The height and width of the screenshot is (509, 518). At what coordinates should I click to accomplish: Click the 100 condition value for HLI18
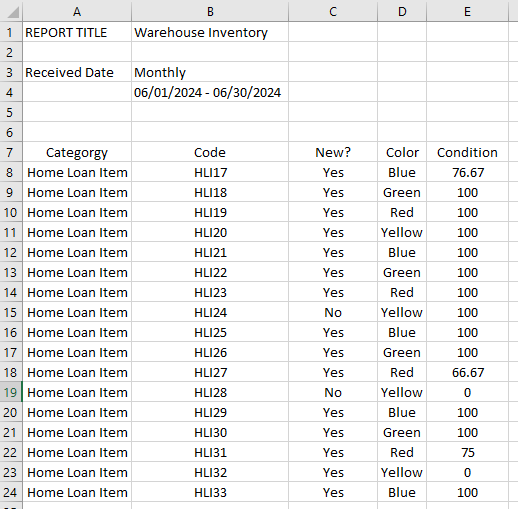(467, 192)
